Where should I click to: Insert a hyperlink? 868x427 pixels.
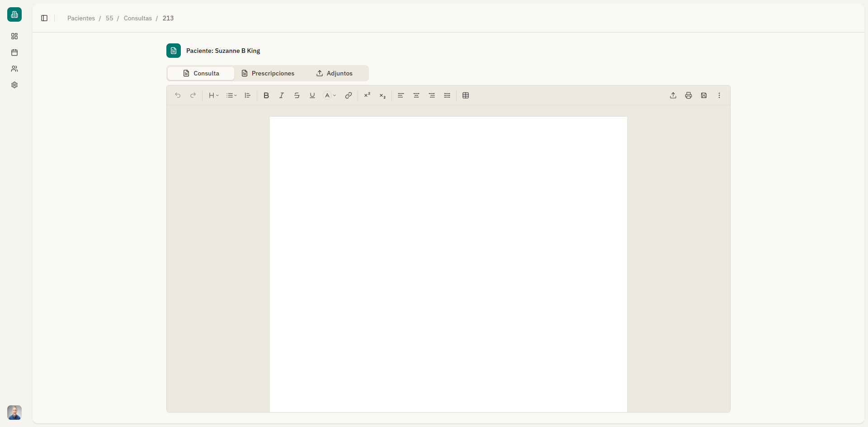point(349,95)
